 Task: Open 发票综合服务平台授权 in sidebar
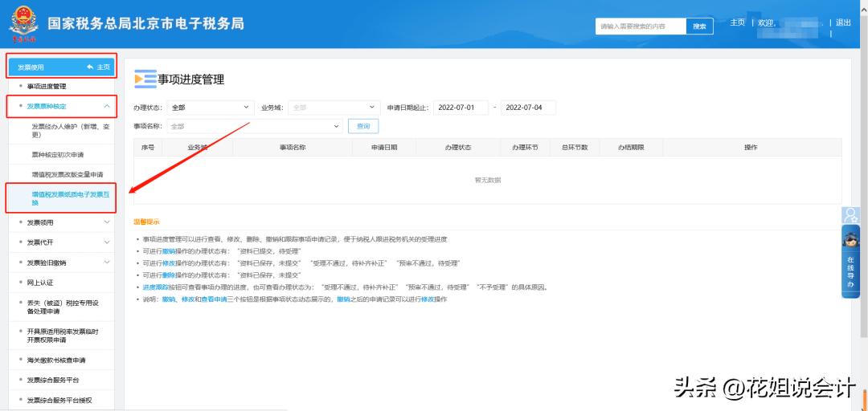click(x=59, y=400)
